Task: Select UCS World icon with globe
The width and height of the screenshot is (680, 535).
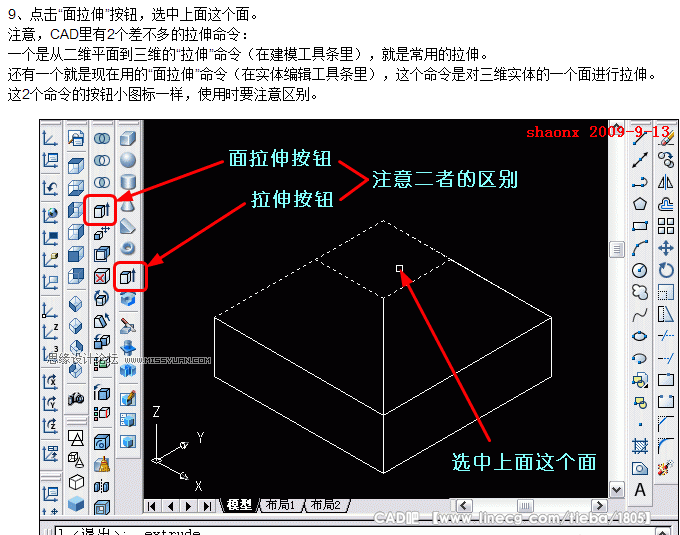Action: click(x=50, y=215)
